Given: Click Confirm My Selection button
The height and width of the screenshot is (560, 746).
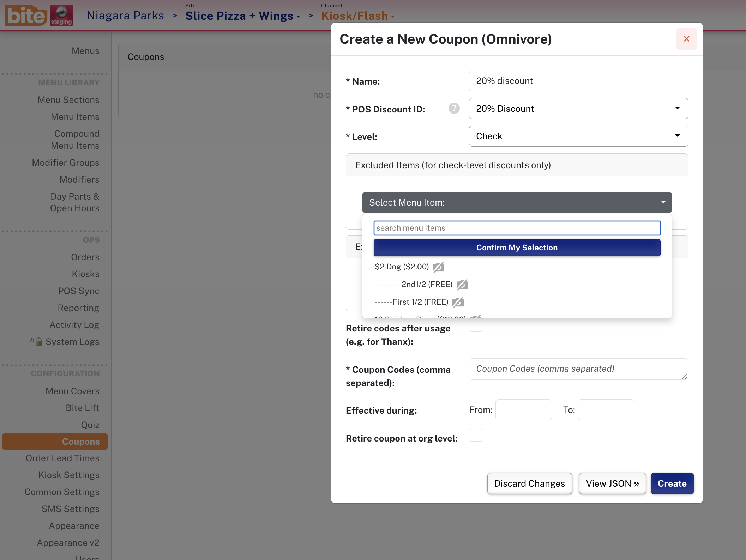Looking at the screenshot, I should [517, 248].
